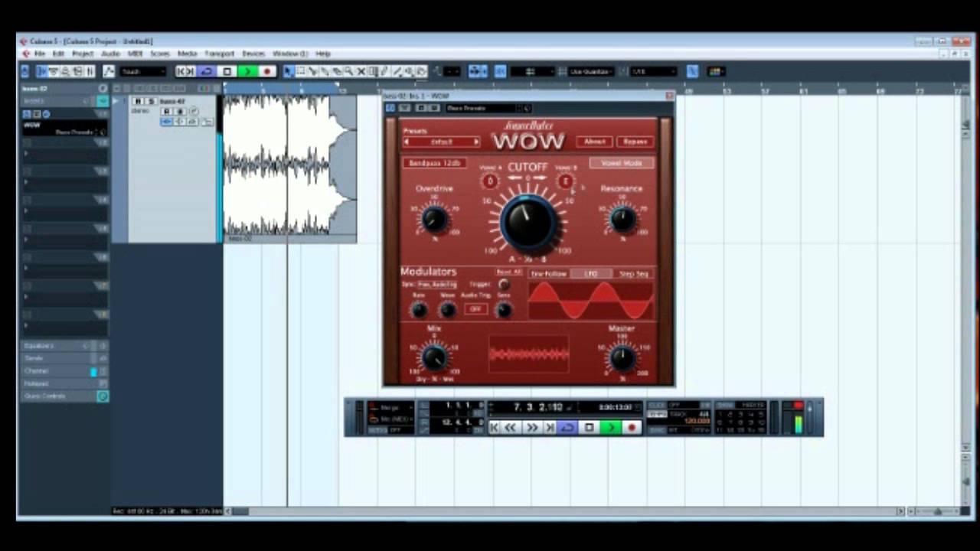This screenshot has width=980, height=551.
Task: Click the Bypass button in WOW plugin
Action: pyautogui.click(x=635, y=142)
